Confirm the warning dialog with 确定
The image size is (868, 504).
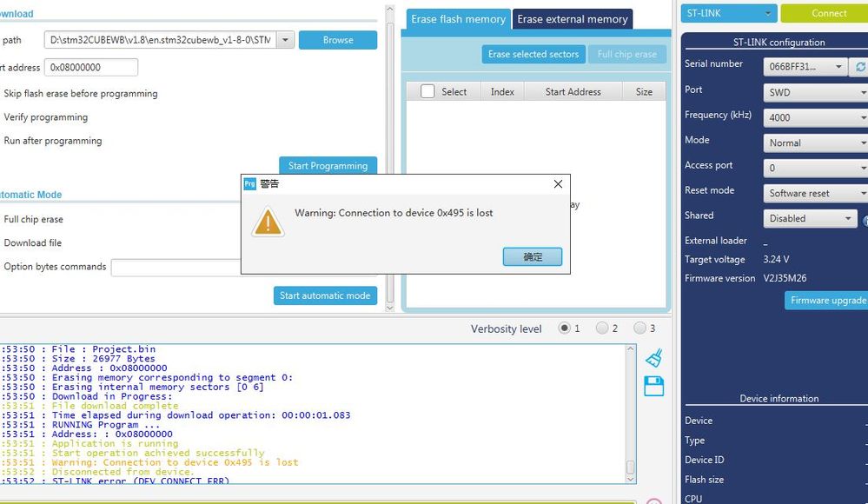[x=533, y=256]
